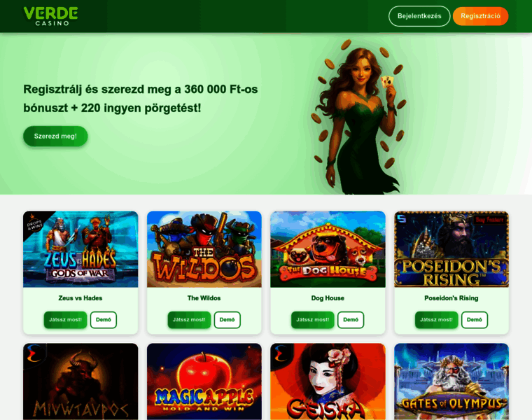Open Poseidon's Rising game thumbnail
This screenshot has height=420, width=532.
tap(451, 249)
